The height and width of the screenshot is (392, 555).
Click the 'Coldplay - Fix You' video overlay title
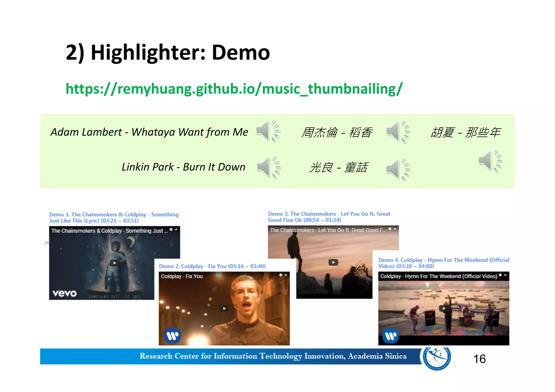[182, 276]
